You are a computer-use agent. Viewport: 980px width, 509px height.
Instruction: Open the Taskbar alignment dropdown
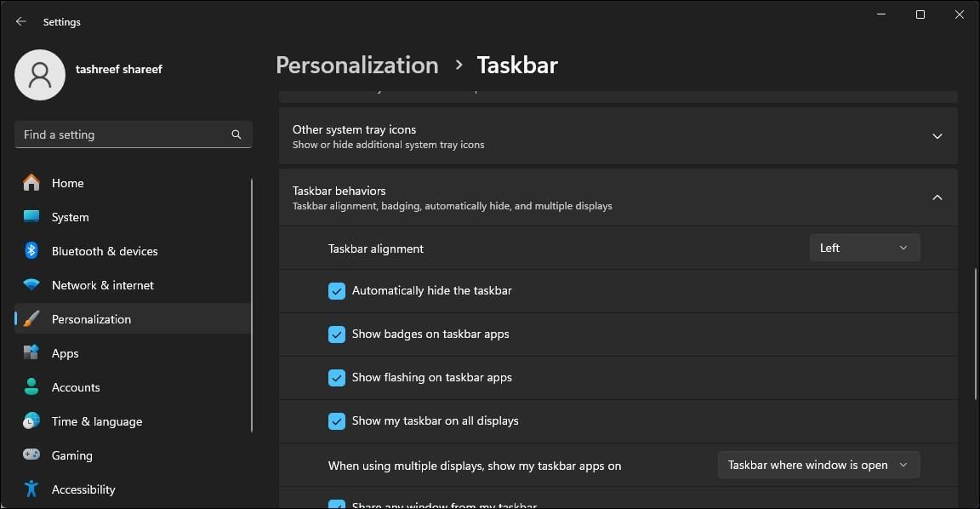(864, 247)
